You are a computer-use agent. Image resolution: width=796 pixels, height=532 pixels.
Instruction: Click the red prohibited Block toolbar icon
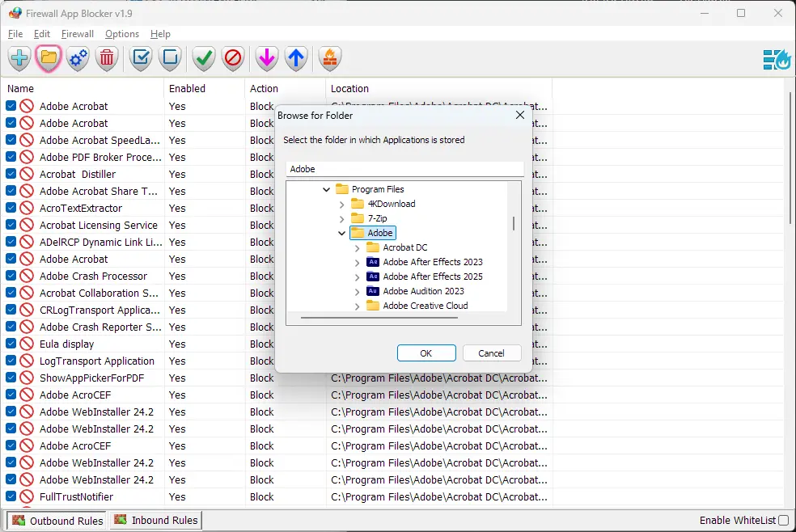coord(233,58)
